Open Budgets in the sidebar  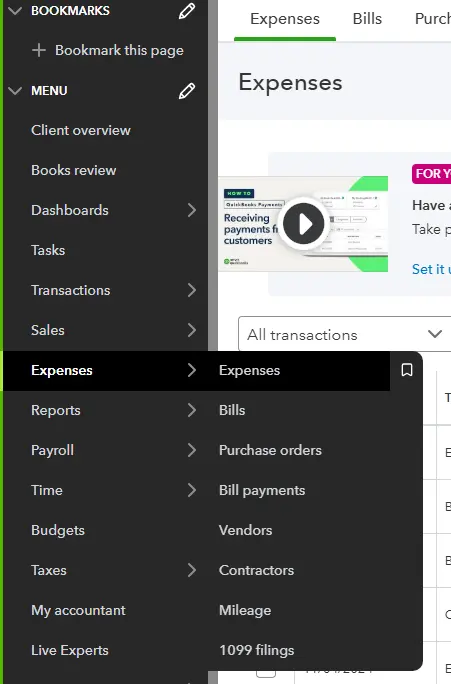coord(58,530)
